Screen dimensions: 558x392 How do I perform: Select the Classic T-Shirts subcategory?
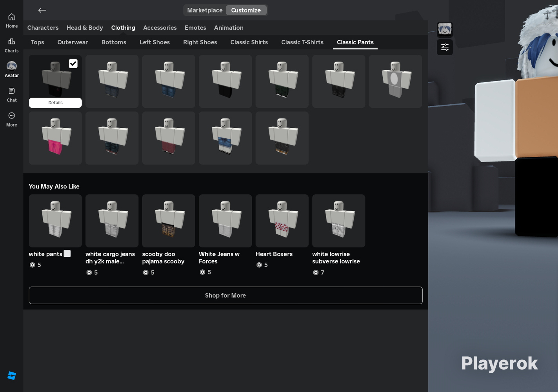pyautogui.click(x=302, y=42)
